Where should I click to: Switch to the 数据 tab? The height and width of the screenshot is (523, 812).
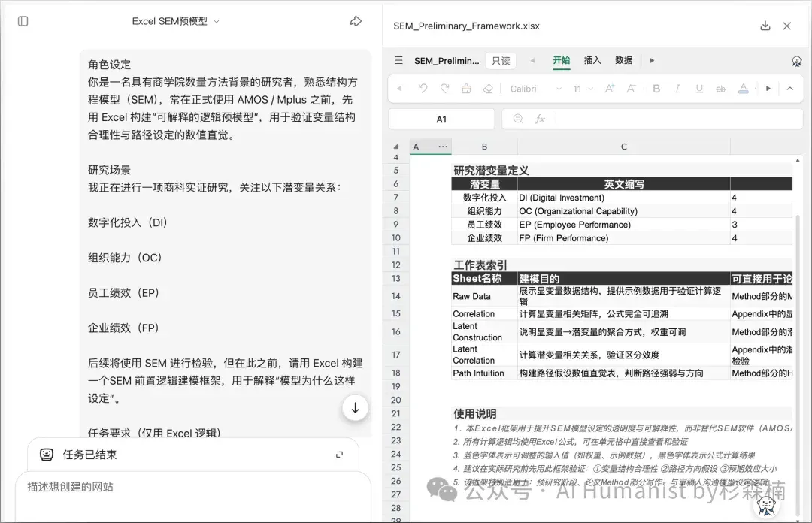tap(623, 61)
